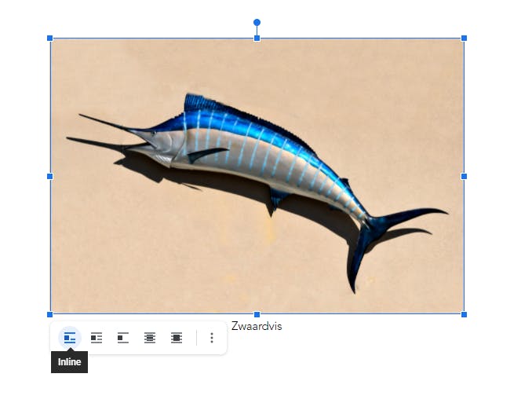Choose the Break text layout icon
The width and height of the screenshot is (532, 403).
123,338
